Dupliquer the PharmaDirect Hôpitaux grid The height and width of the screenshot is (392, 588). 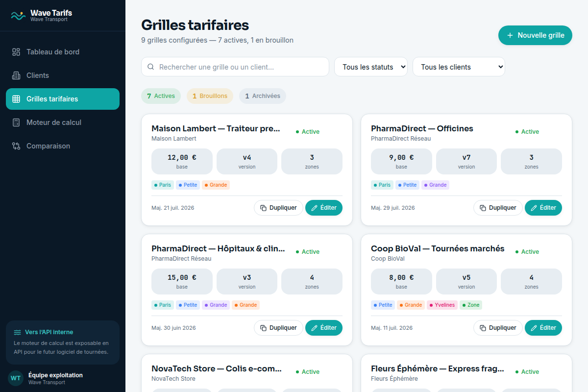[278, 328]
